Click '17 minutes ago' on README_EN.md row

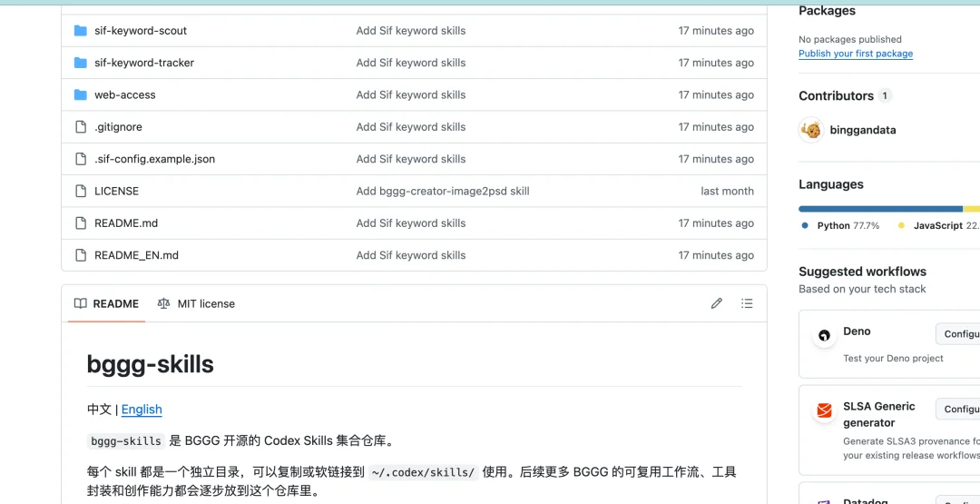click(716, 255)
